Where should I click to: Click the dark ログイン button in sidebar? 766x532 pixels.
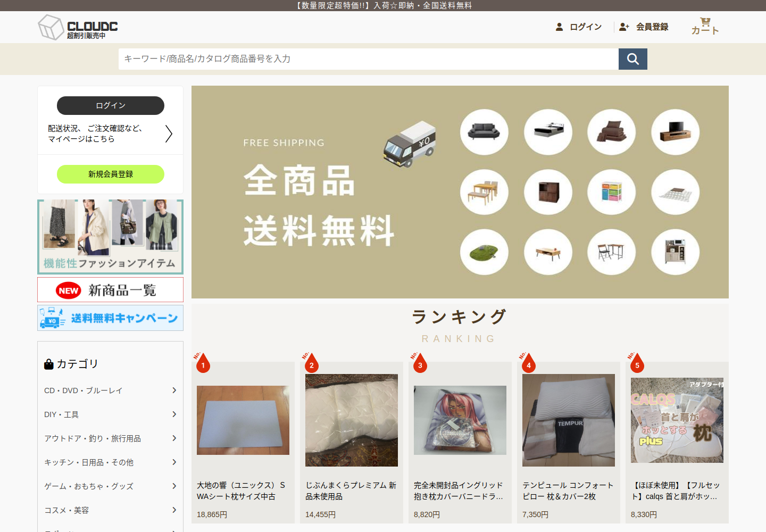pos(111,105)
